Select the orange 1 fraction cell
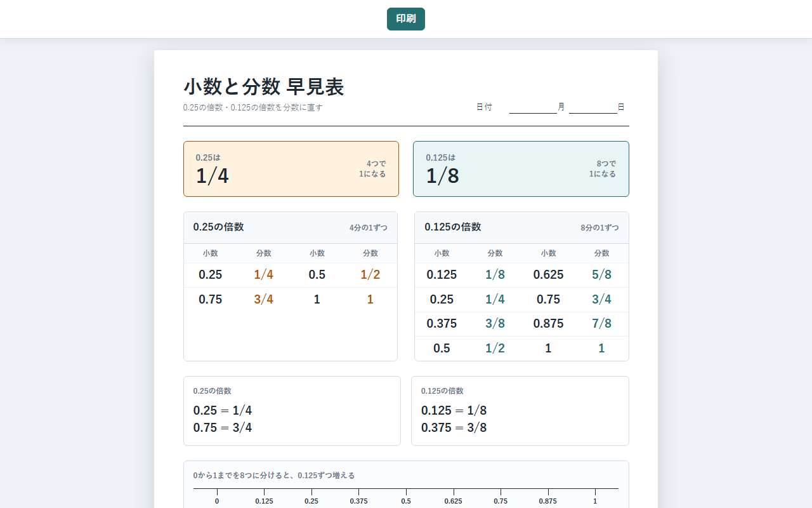 (370, 299)
